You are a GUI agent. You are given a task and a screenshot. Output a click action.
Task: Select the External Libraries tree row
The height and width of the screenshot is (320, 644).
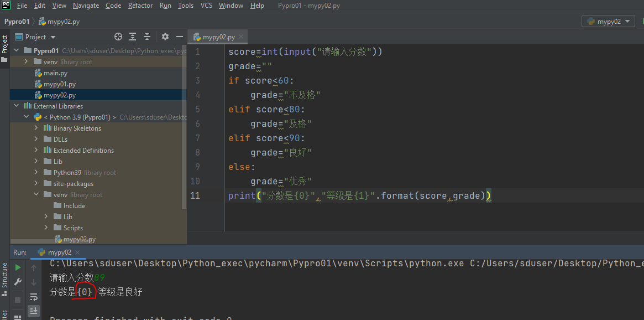(x=98, y=106)
